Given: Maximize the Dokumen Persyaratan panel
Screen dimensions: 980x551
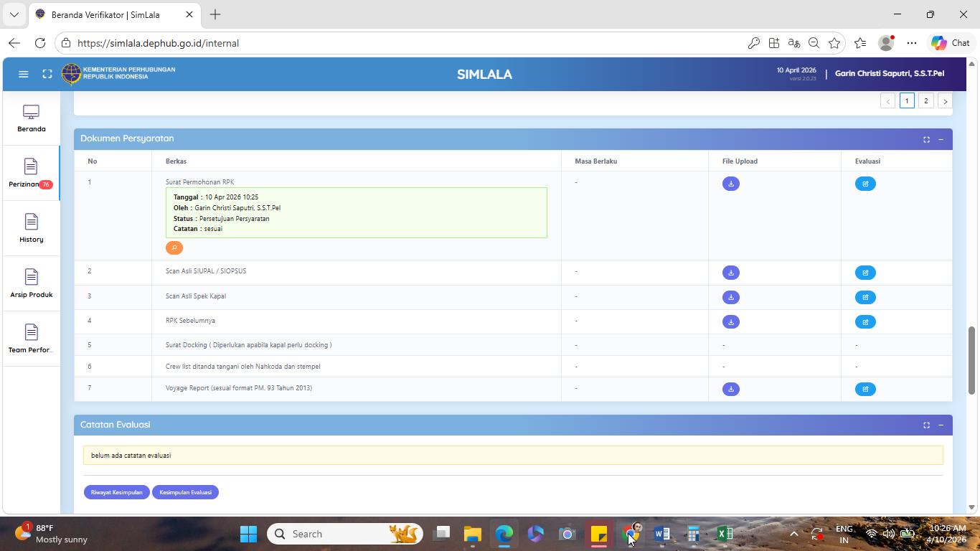Looking at the screenshot, I should (926, 139).
